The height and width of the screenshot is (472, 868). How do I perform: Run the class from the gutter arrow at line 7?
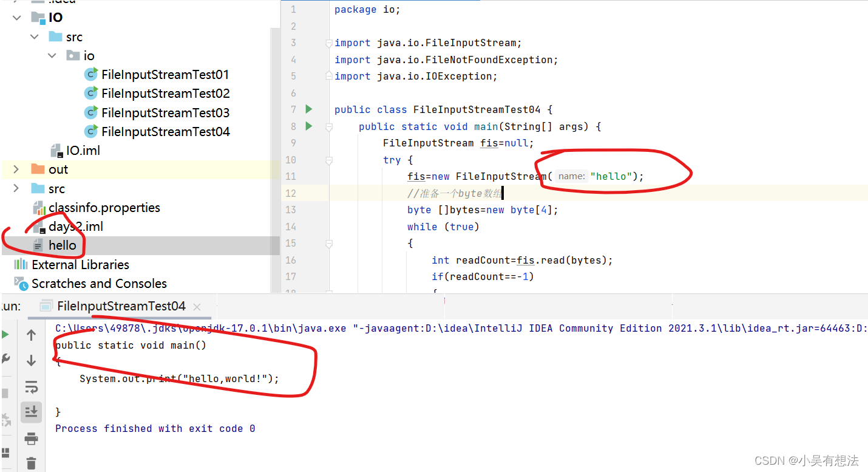pos(308,109)
